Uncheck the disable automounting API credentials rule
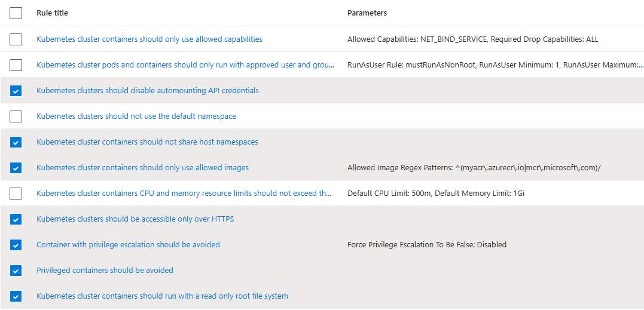The width and height of the screenshot is (644, 310). click(16, 91)
